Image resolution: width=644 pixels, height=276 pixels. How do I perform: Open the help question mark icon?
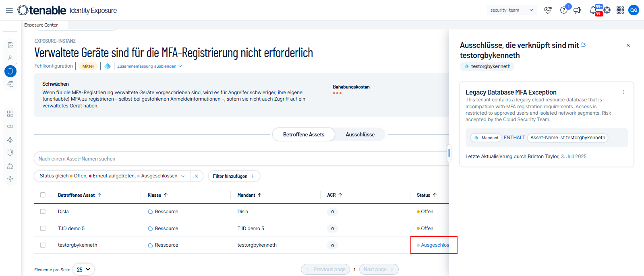[564, 10]
